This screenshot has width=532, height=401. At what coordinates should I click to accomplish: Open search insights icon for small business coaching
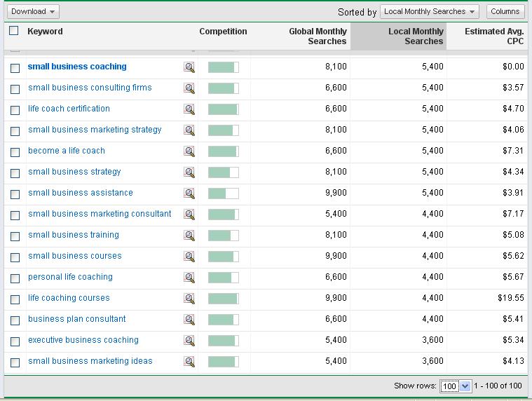click(189, 67)
